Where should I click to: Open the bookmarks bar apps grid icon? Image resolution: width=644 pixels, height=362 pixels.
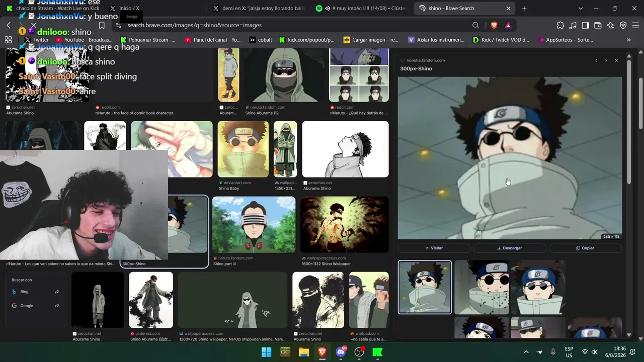[x=8, y=40]
